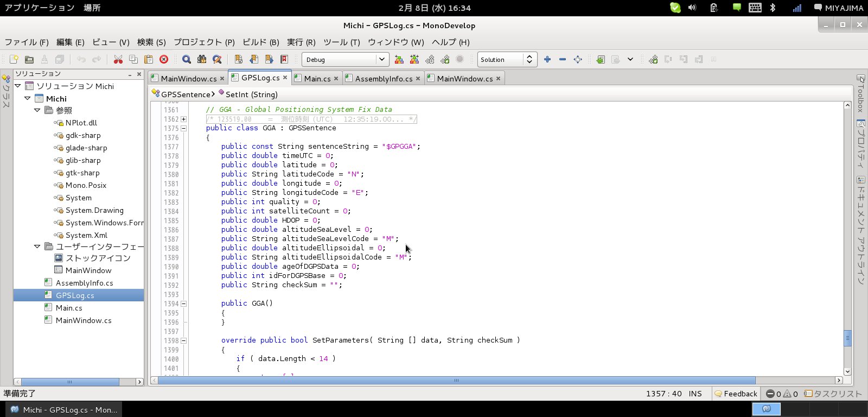Collapse the SetParameters method fold marker
The height and width of the screenshot is (417, 868).
click(183, 341)
